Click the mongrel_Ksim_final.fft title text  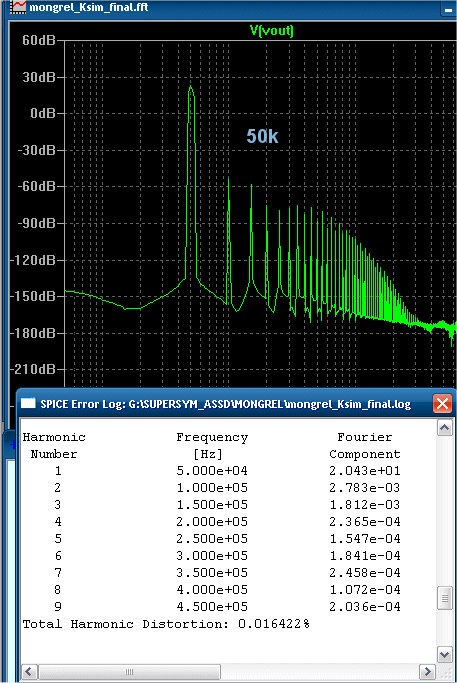pyautogui.click(x=89, y=7)
